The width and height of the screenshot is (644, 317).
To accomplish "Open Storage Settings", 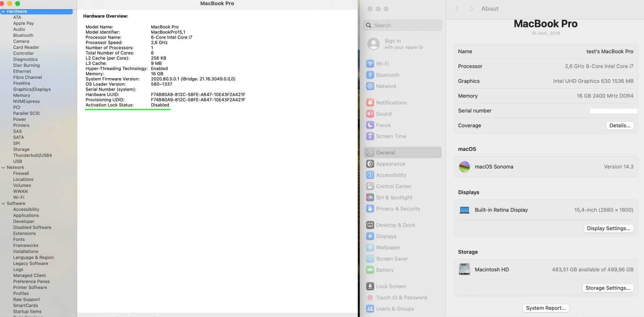I will coord(608,288).
